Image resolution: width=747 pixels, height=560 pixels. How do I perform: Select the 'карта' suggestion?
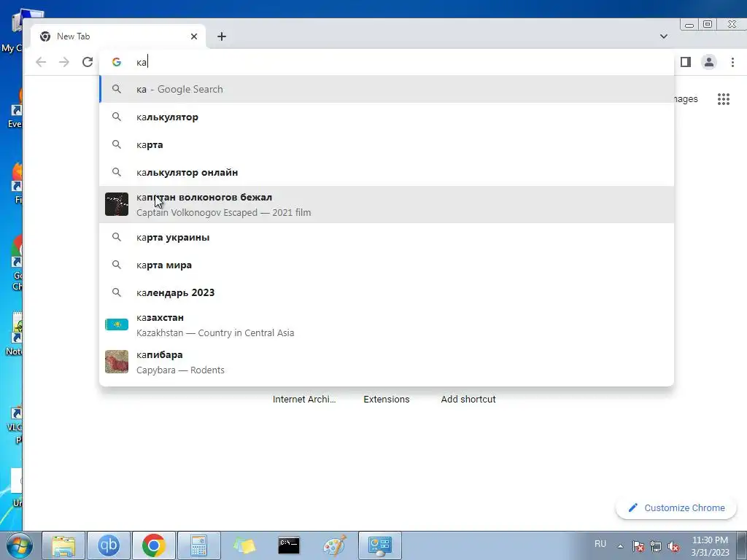point(387,144)
